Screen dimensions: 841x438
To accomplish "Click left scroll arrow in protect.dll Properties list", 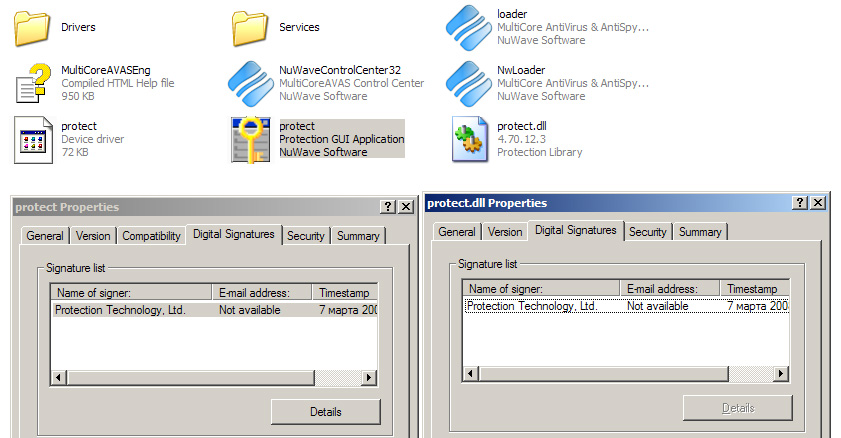I will pos(471,373).
